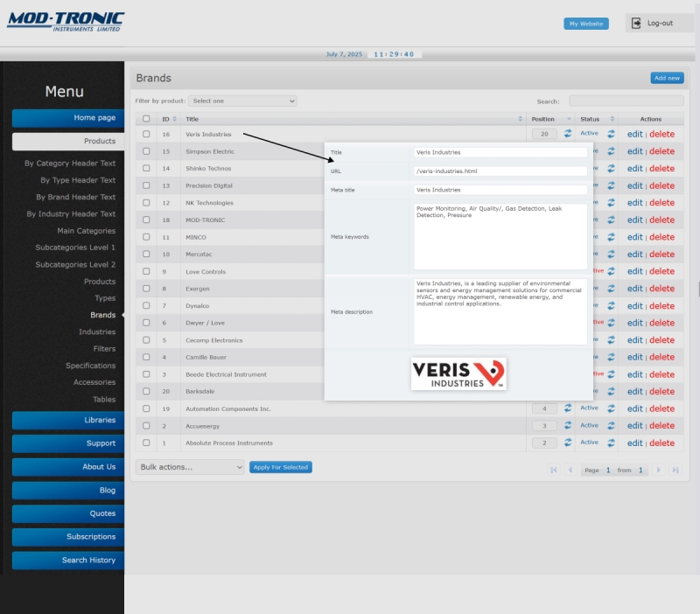Check the box for Shinko Technos
The image size is (700, 614).
tap(146, 168)
